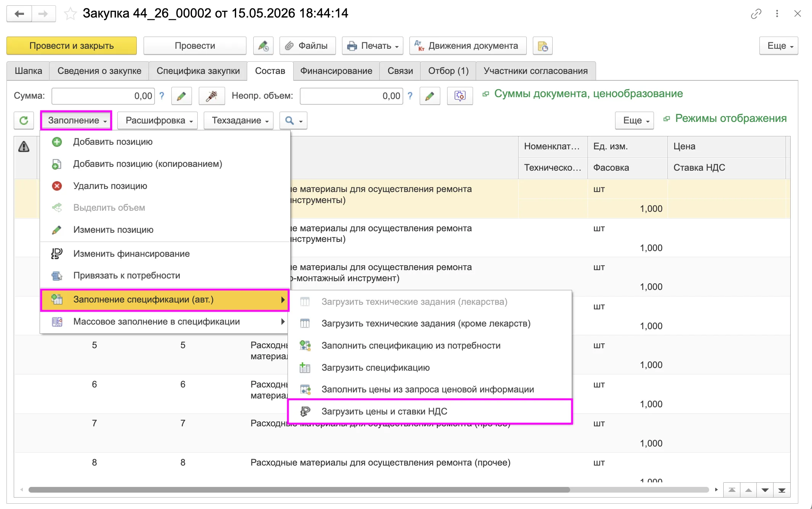Click the Сумма input field
Screen dimensions: 812x509
click(103, 96)
